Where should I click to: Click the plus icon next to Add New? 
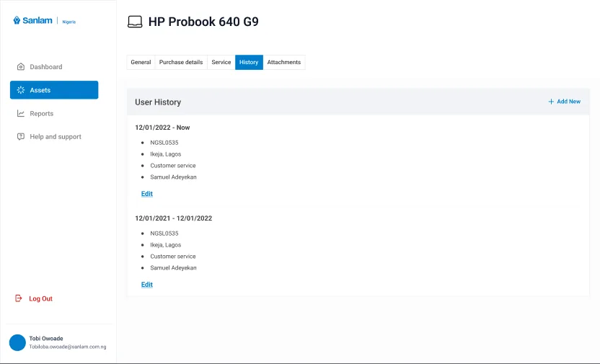(x=551, y=102)
